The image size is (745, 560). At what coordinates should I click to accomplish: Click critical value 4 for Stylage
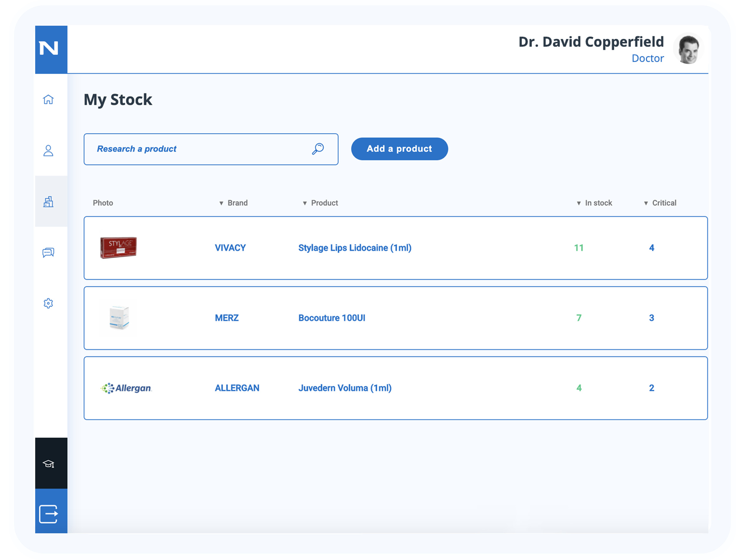pos(652,248)
